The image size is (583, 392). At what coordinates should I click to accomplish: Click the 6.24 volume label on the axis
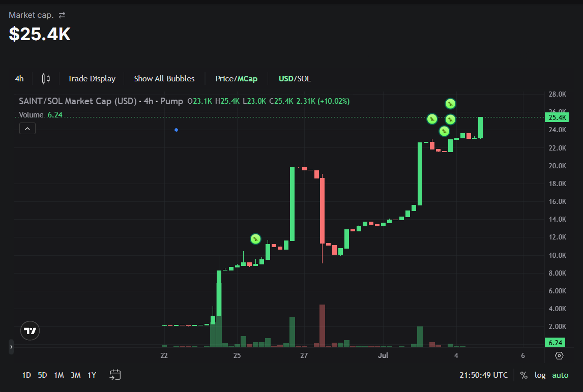(555, 343)
